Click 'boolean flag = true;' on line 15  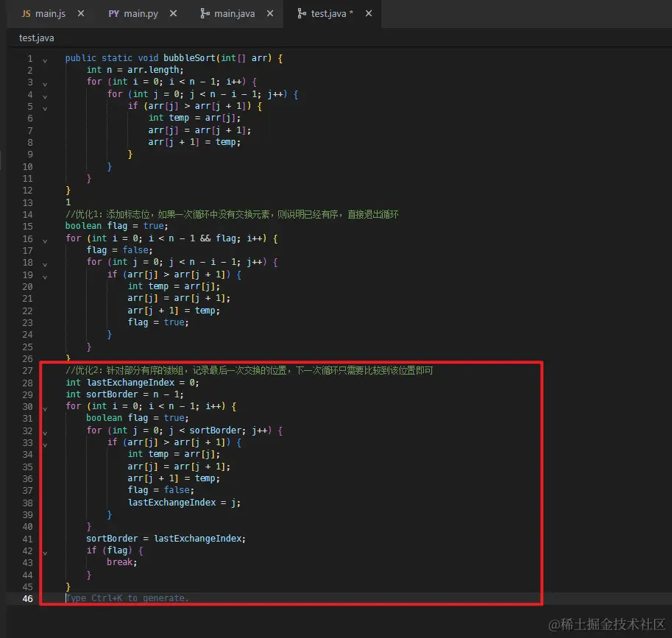(117, 226)
